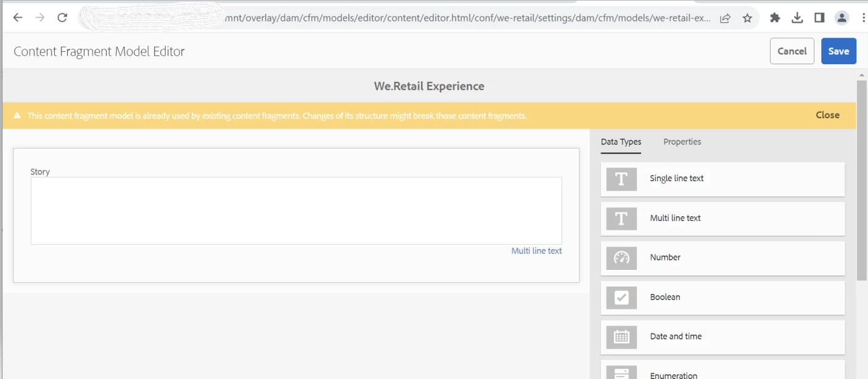Select the Date and time label
Image resolution: width=868 pixels, height=379 pixels.
click(x=676, y=336)
